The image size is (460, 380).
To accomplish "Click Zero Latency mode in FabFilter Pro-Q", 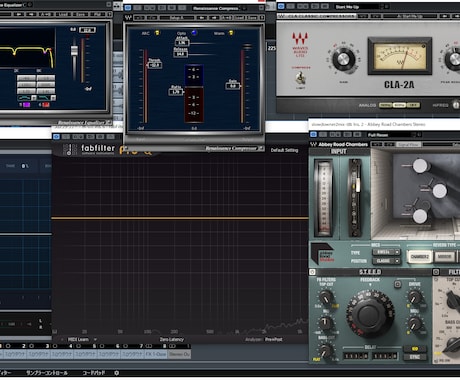I will [172, 339].
